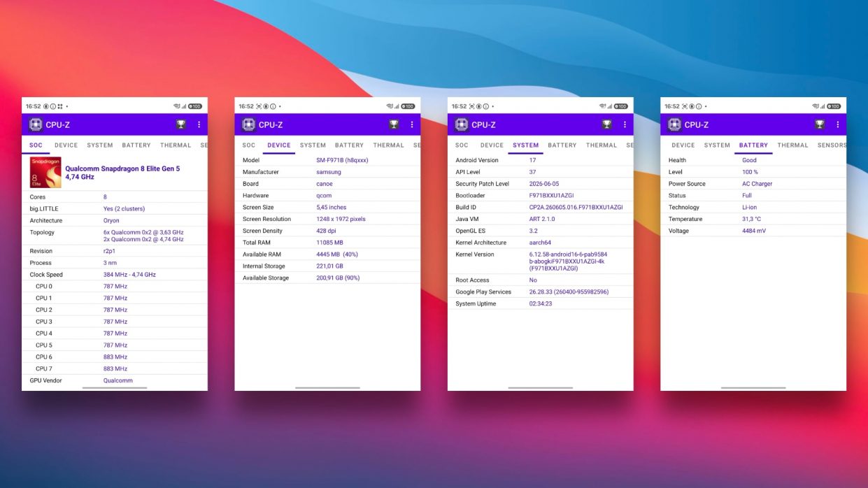The width and height of the screenshot is (868, 488).
Task: Open THERMAL tab on the SOC screen
Action: tap(176, 145)
